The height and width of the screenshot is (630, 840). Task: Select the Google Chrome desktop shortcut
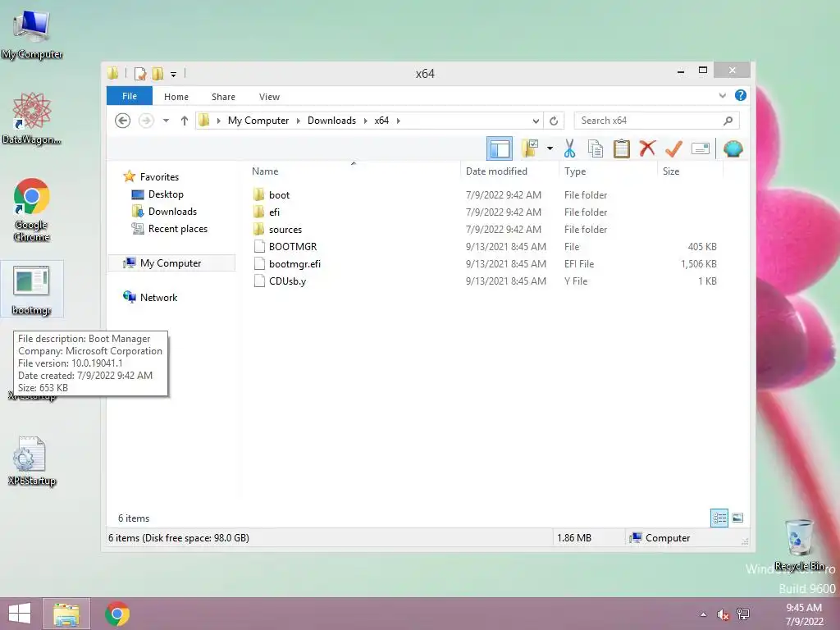32,210
